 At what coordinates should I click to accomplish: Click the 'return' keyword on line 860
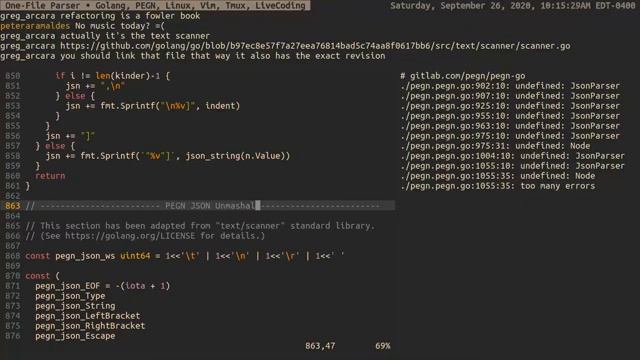(50, 176)
